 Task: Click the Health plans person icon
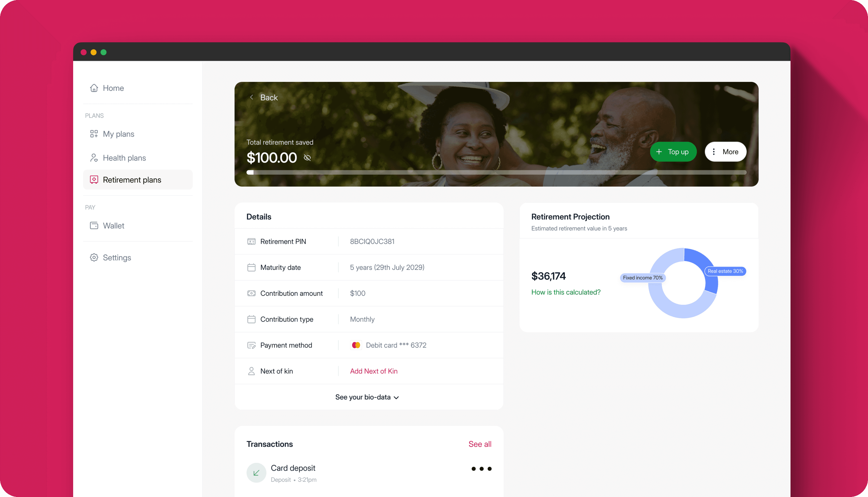point(94,158)
